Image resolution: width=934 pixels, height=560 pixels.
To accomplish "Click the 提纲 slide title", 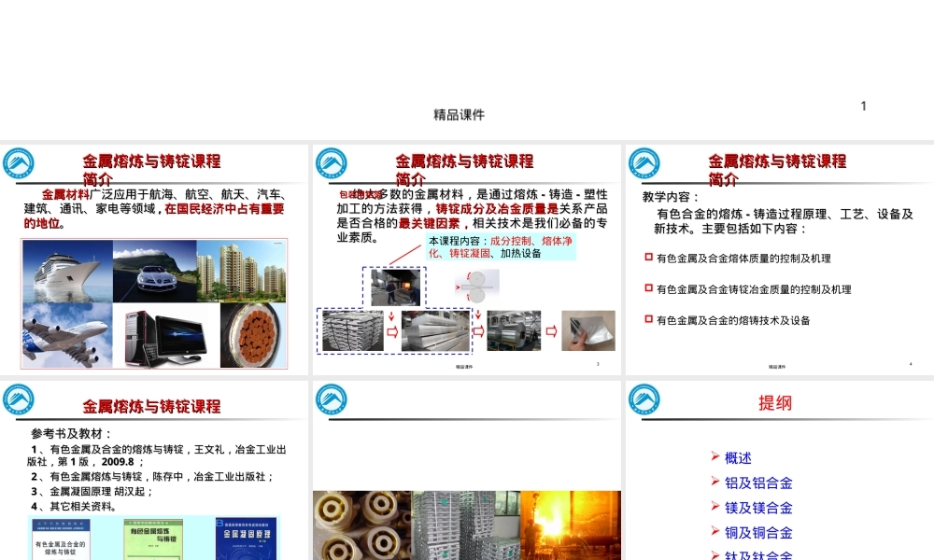I will (x=775, y=403).
